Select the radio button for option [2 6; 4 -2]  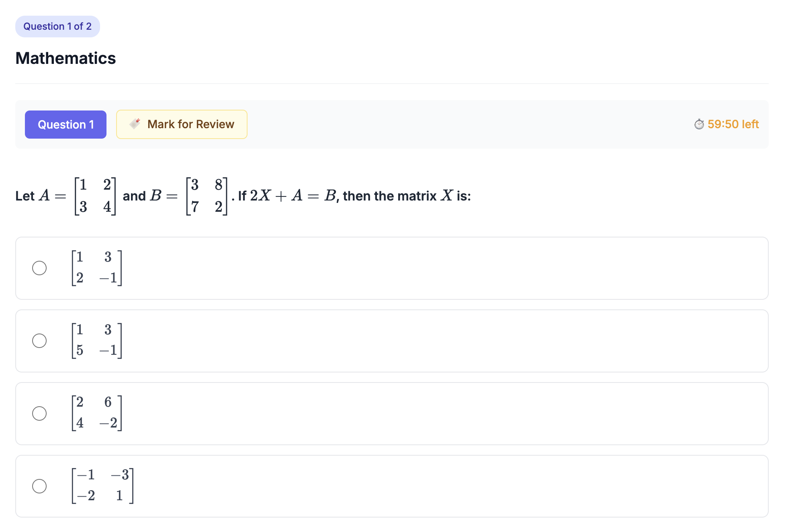point(39,413)
